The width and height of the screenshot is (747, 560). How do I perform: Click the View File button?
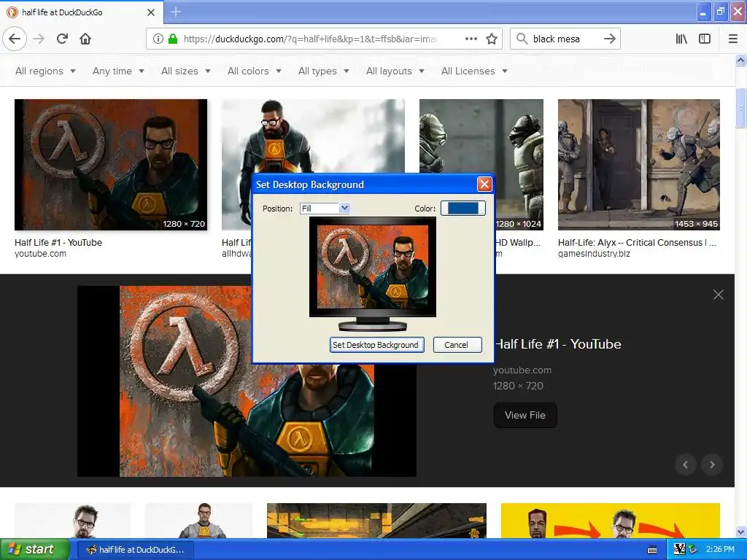tap(525, 415)
